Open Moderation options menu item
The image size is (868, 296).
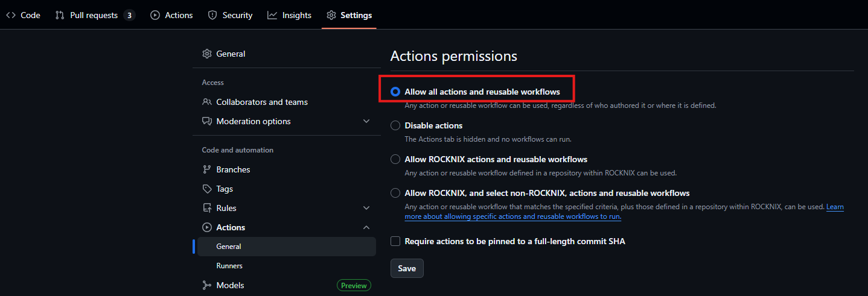point(287,121)
